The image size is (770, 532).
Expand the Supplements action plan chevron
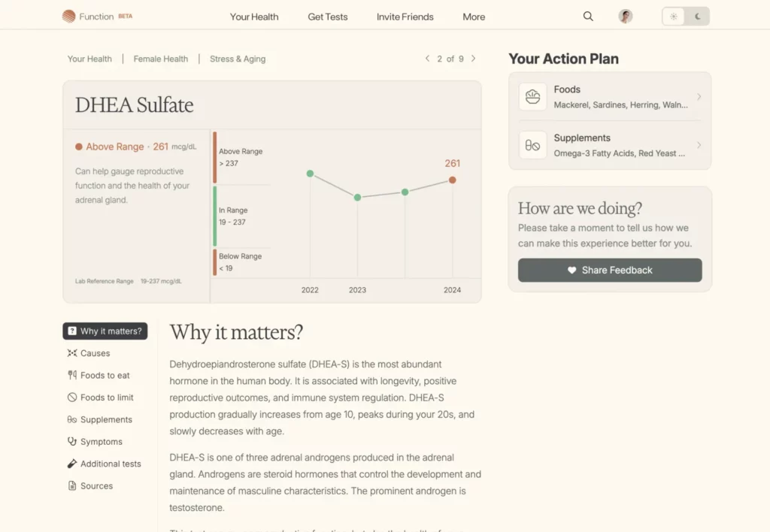[x=699, y=145]
